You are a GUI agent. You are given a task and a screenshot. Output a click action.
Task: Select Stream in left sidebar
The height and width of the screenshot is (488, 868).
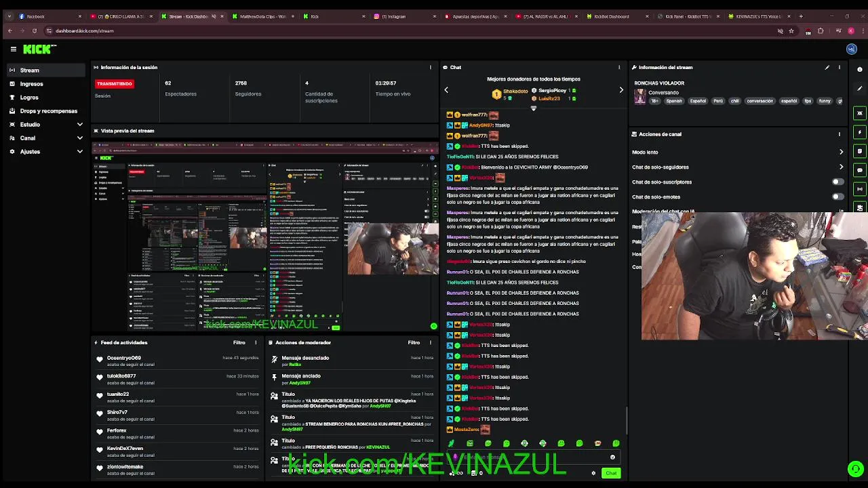click(x=45, y=70)
